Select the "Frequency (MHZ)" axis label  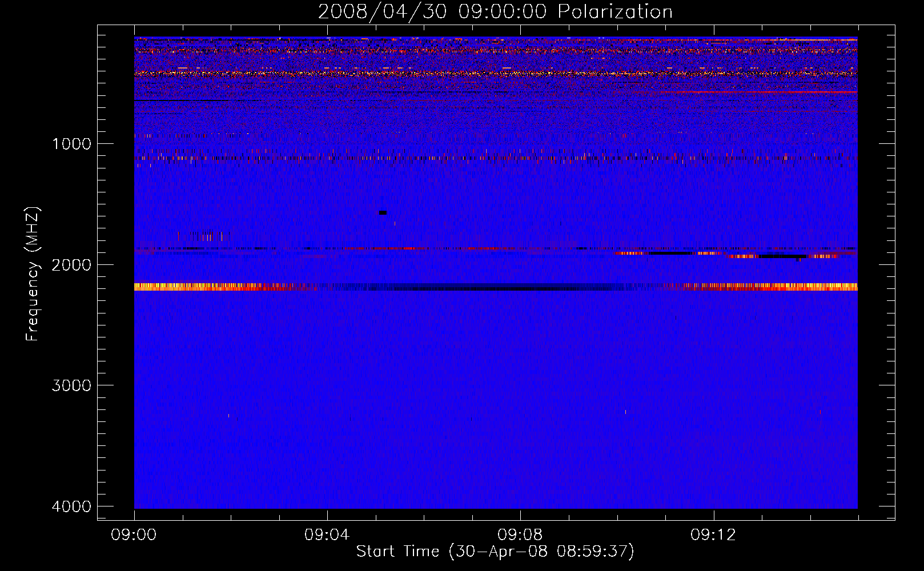(x=33, y=274)
